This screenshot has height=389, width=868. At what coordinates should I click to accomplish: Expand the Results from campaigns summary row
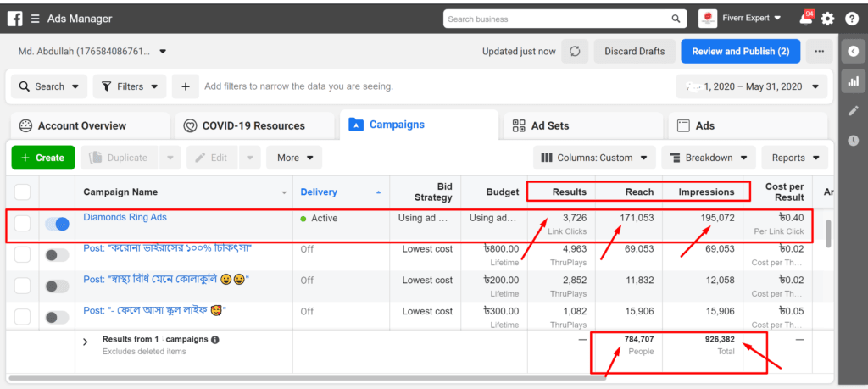86,342
